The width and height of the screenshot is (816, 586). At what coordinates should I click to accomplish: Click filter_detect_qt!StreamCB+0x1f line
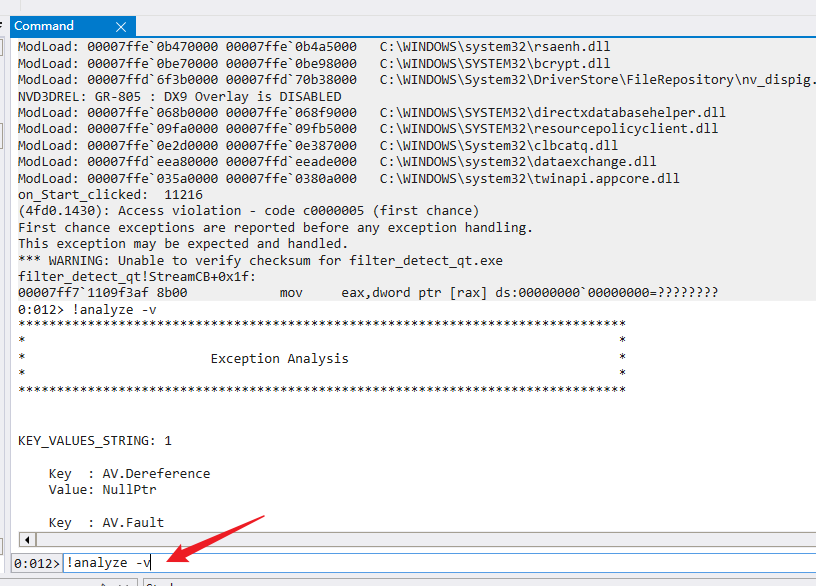(137, 276)
